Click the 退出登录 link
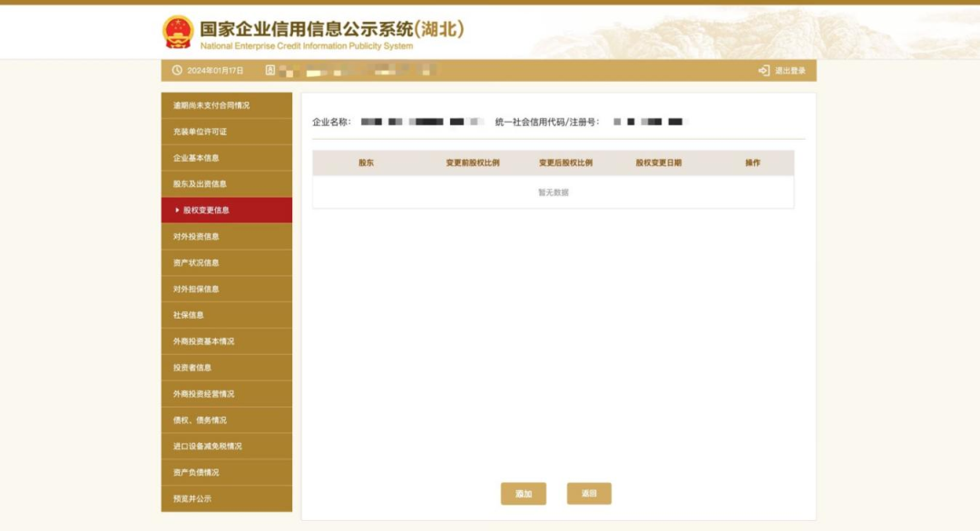Viewport: 980px width, 531px height. [789, 71]
